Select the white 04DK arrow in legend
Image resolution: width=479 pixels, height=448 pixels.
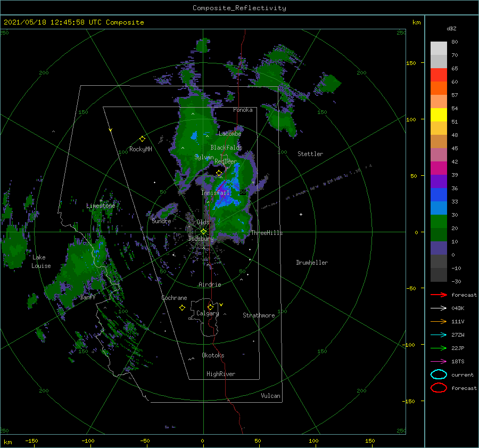click(x=439, y=308)
